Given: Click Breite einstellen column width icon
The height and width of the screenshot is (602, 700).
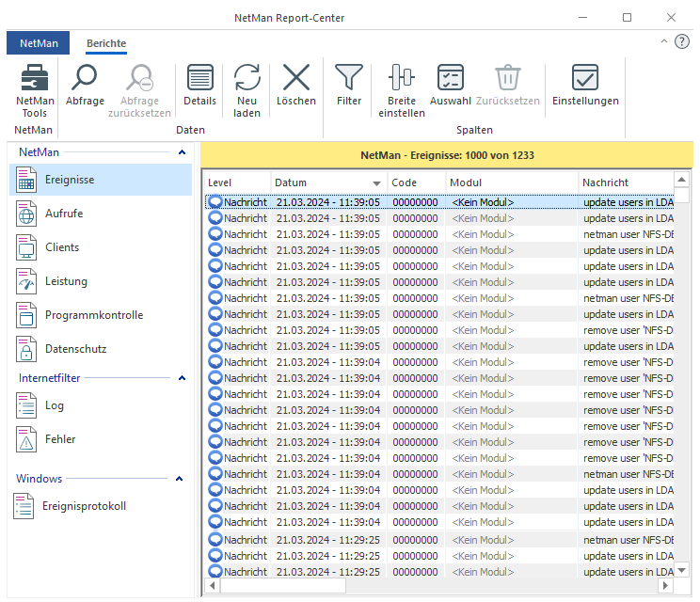Looking at the screenshot, I should (402, 79).
